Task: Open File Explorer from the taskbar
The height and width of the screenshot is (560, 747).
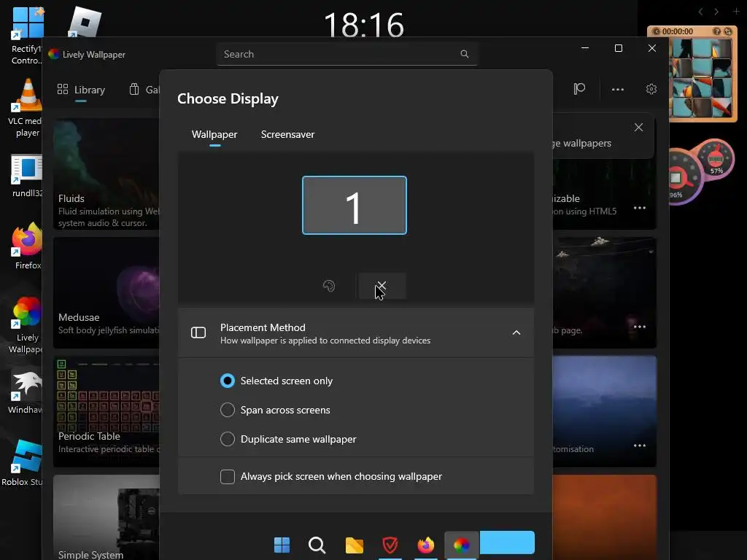Action: (x=354, y=545)
